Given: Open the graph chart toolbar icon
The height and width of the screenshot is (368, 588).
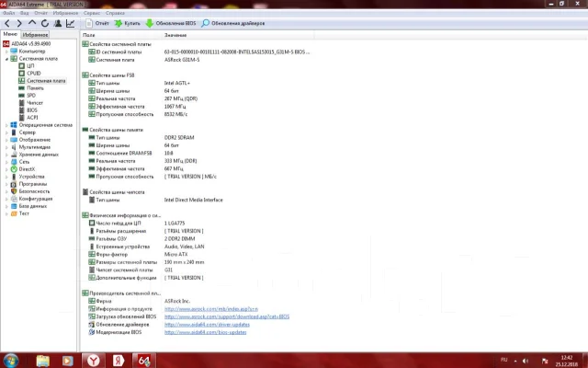Looking at the screenshot, I should 70,23.
